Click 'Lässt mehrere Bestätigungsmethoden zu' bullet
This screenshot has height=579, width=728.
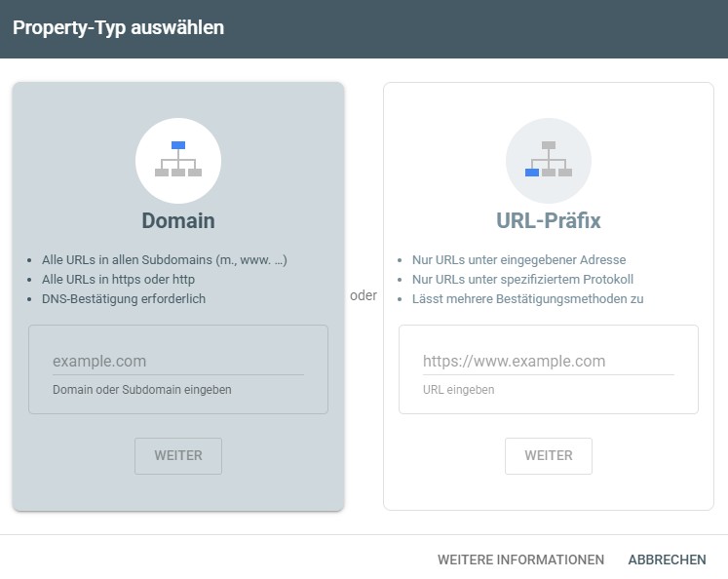[528, 299]
